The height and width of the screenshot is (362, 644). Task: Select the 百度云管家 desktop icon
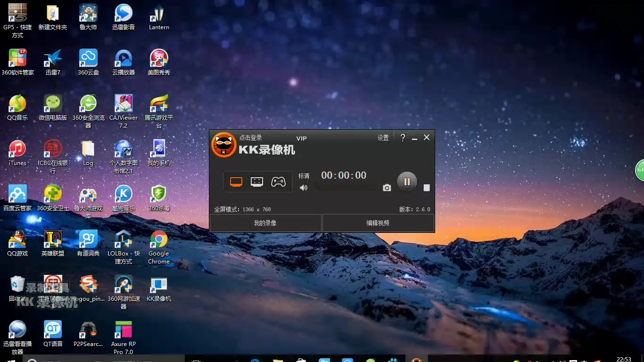[17, 198]
